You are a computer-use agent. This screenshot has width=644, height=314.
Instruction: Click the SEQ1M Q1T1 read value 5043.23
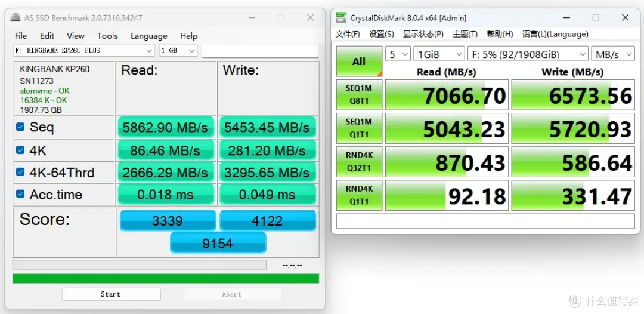[447, 128]
